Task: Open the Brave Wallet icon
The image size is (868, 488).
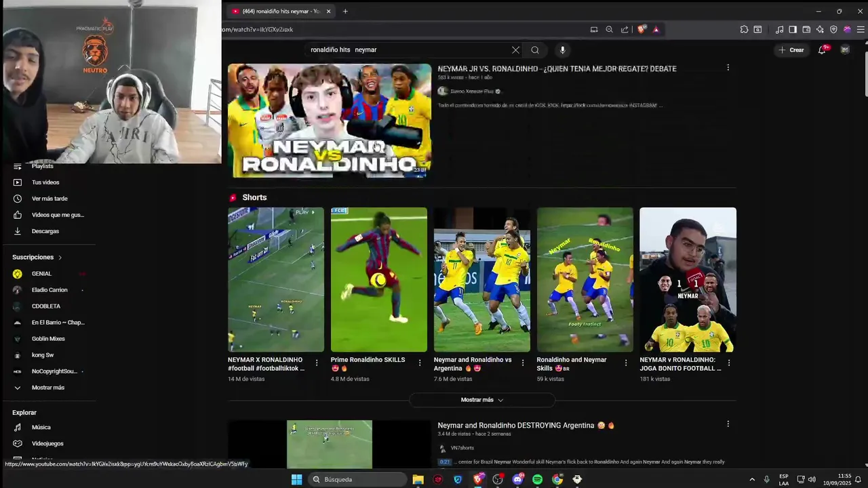Action: pyautogui.click(x=806, y=29)
